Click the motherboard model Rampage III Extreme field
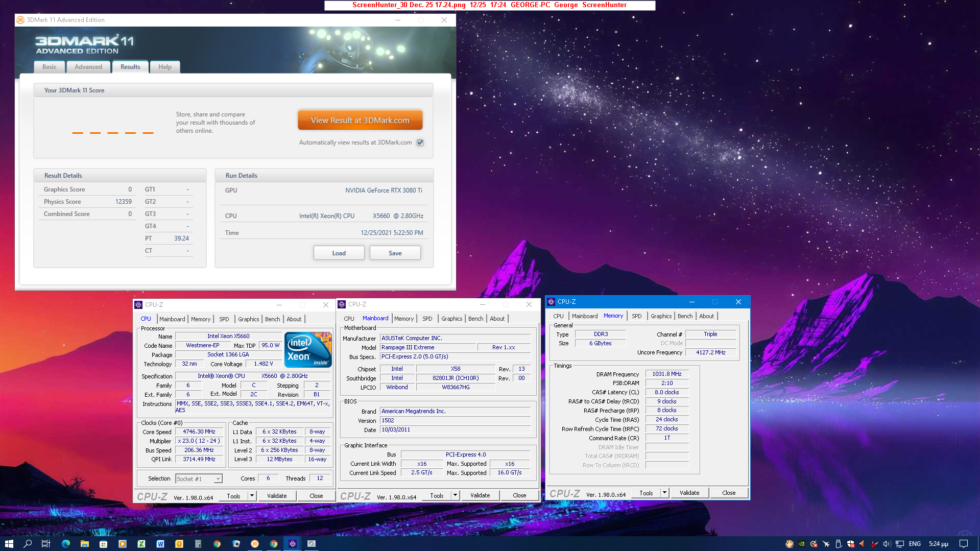The height and width of the screenshot is (551, 980). click(x=428, y=347)
